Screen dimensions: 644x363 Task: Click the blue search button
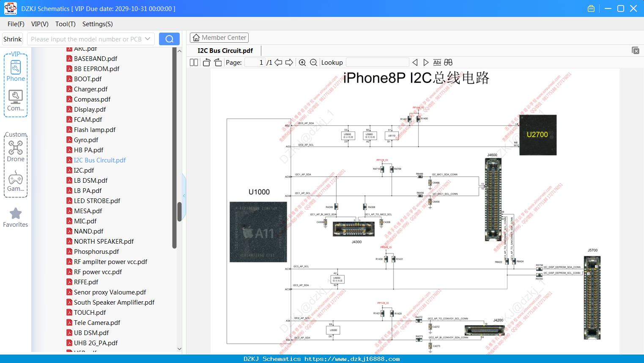[169, 39]
